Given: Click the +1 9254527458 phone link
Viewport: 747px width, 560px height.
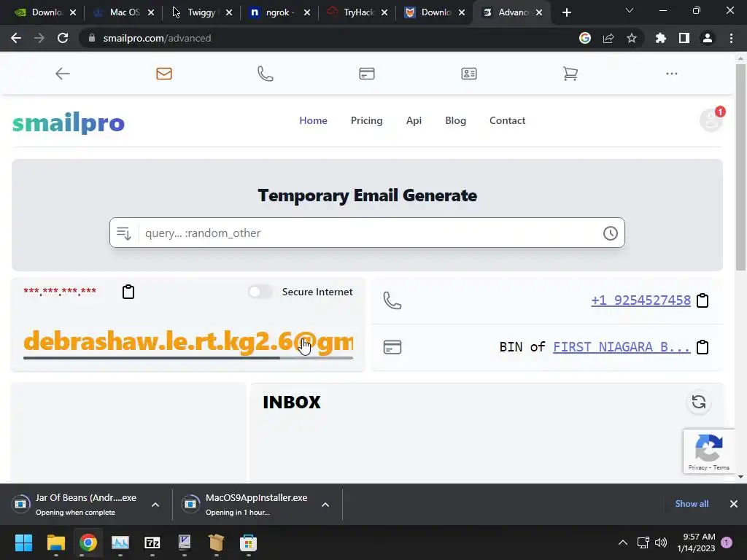Looking at the screenshot, I should pyautogui.click(x=640, y=300).
